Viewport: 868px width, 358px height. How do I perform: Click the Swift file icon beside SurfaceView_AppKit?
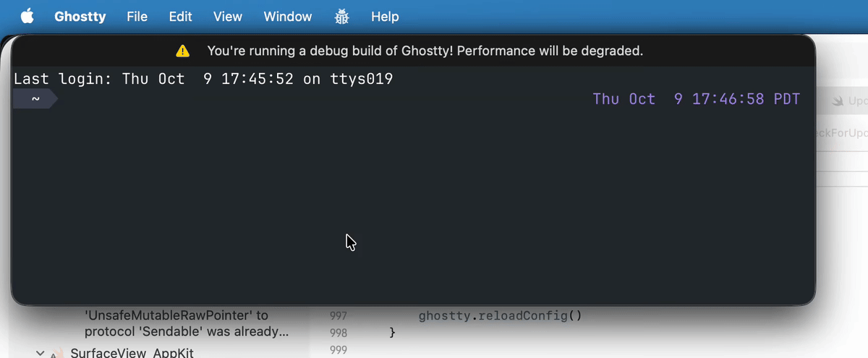coord(57,354)
